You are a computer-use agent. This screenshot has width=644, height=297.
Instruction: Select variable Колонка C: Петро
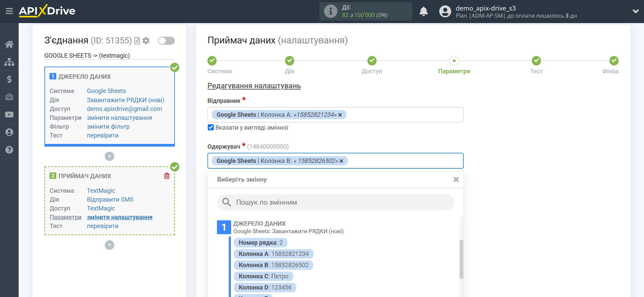coord(263,276)
